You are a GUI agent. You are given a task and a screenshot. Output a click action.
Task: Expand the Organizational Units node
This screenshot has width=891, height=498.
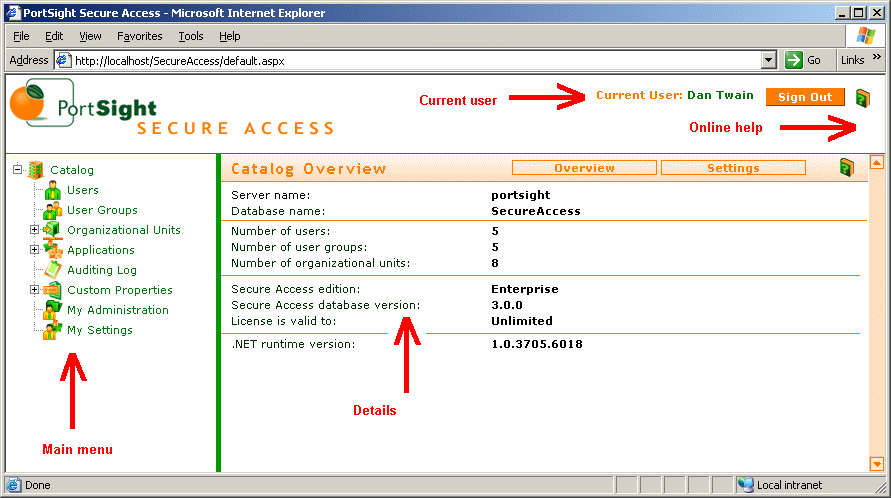coord(34,230)
